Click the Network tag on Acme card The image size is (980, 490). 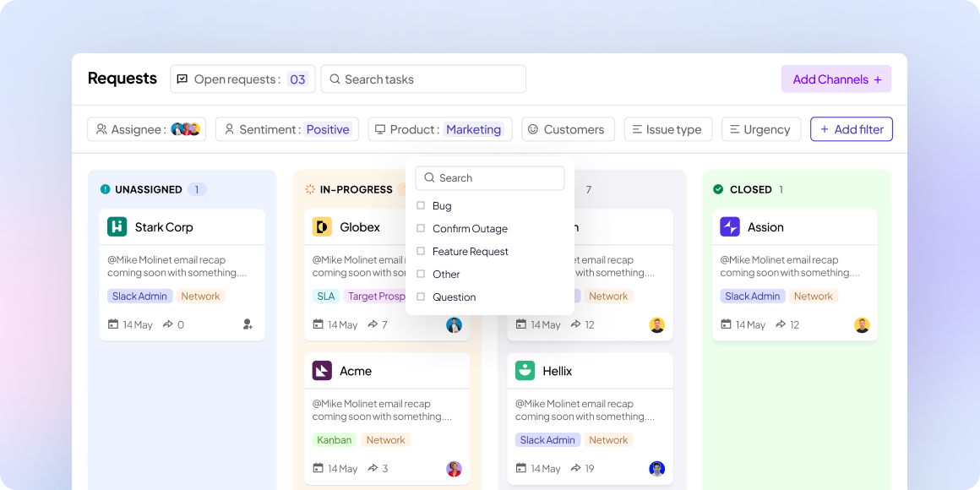click(x=385, y=440)
